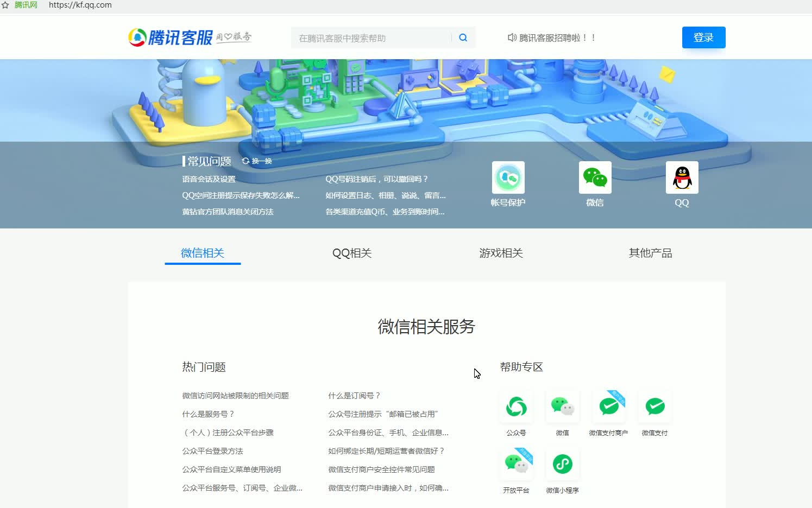Click the search magnifier icon
The image size is (812, 508).
[463, 37]
